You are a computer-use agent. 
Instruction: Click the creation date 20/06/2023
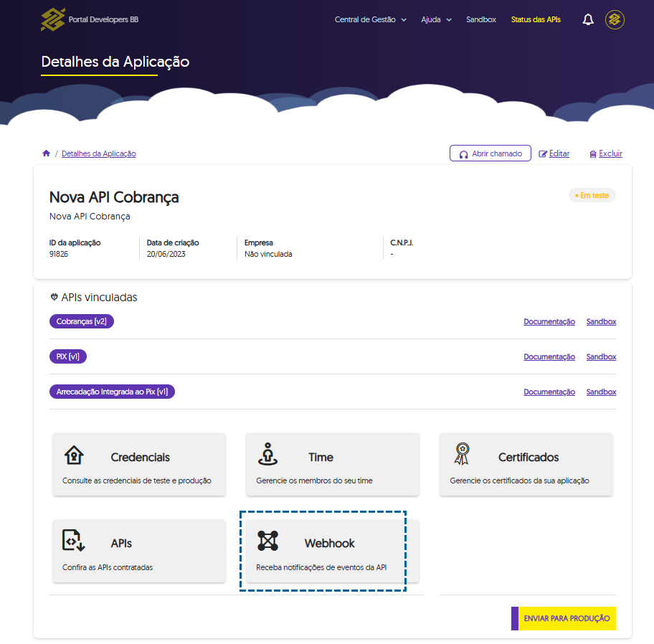(x=166, y=254)
